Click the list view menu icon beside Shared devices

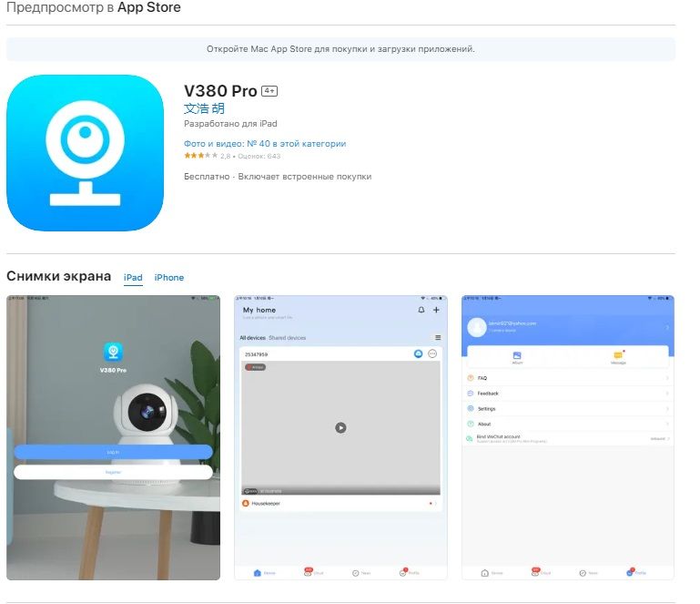tap(438, 337)
